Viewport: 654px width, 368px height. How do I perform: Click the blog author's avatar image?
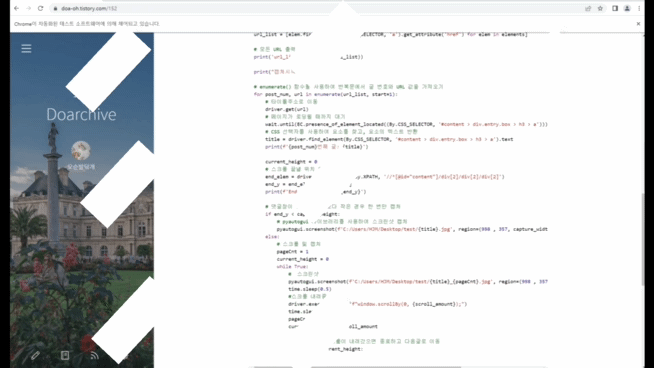81,151
